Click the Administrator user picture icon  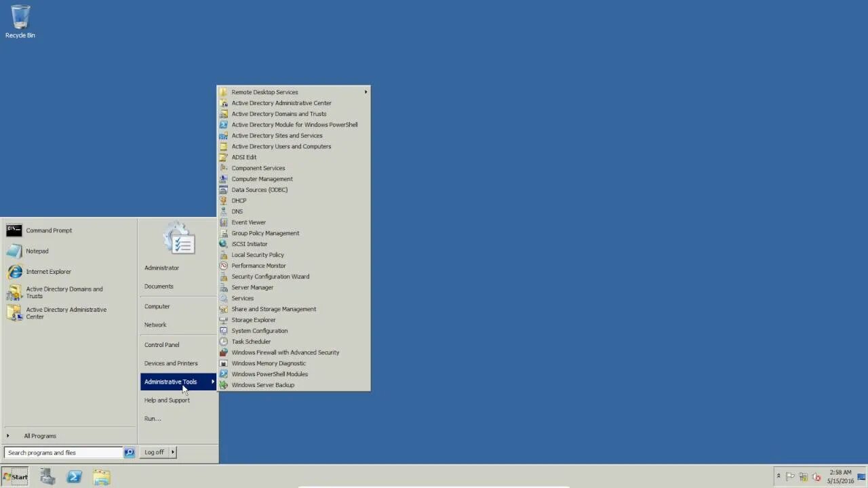coord(179,238)
